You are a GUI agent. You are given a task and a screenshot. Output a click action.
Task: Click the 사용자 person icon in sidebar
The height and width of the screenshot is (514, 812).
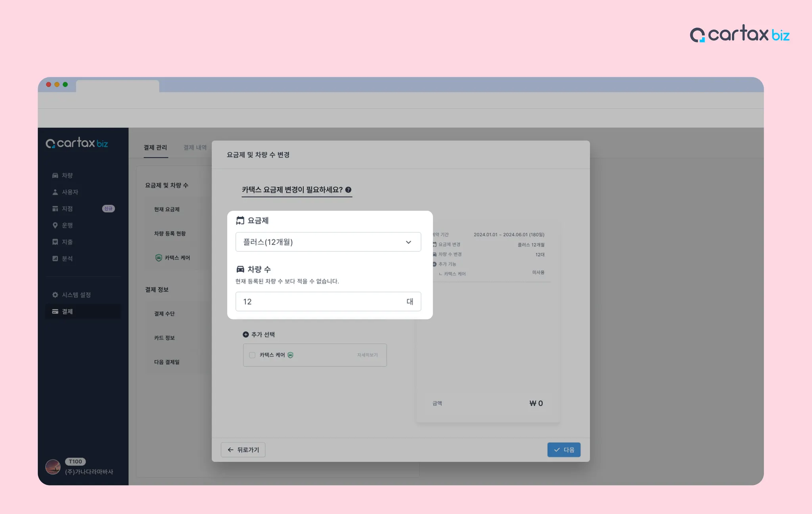(55, 192)
